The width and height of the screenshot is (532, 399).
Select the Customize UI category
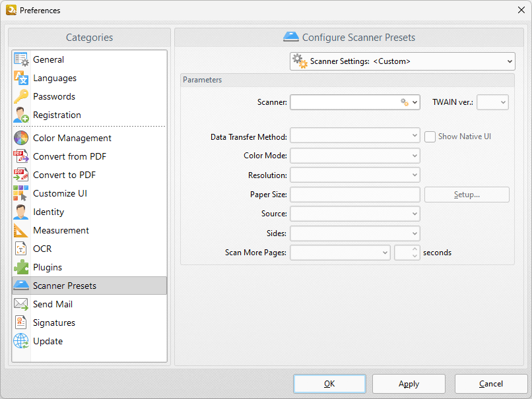click(x=90, y=193)
